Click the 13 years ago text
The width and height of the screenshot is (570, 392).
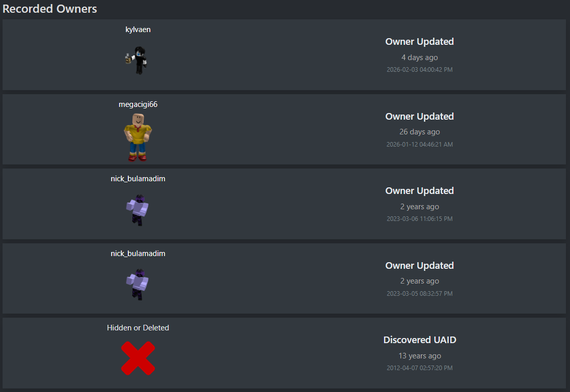(x=420, y=356)
